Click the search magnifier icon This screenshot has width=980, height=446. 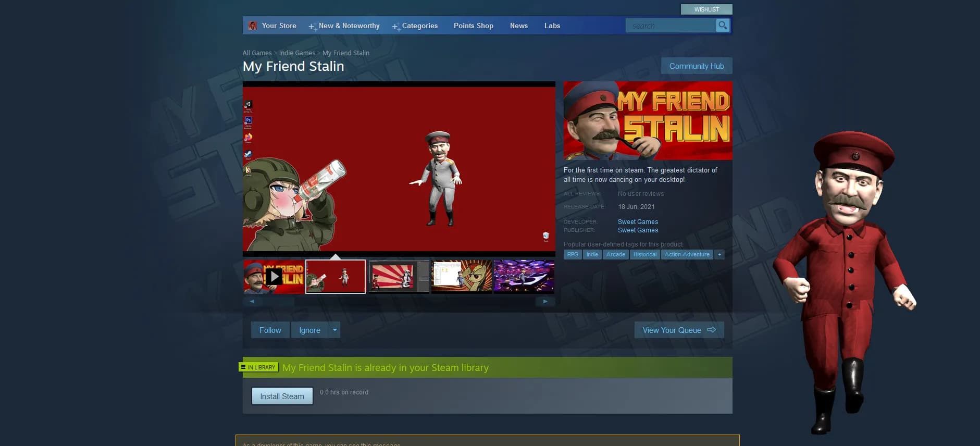723,26
